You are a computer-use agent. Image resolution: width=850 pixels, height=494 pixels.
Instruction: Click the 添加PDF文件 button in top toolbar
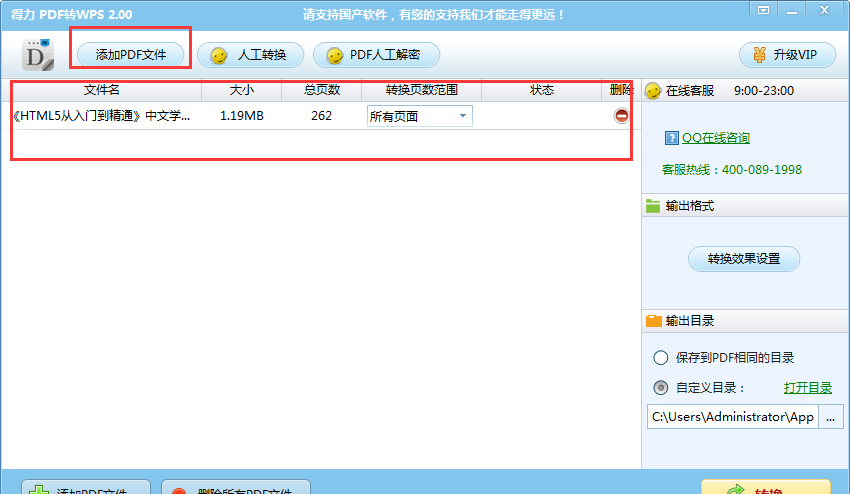130,55
